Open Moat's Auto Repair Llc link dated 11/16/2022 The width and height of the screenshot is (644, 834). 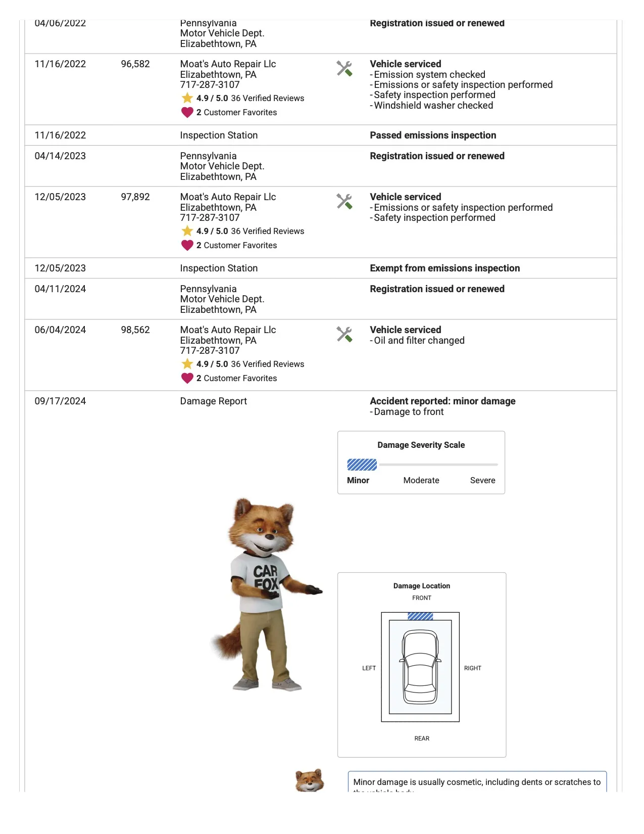click(x=228, y=64)
